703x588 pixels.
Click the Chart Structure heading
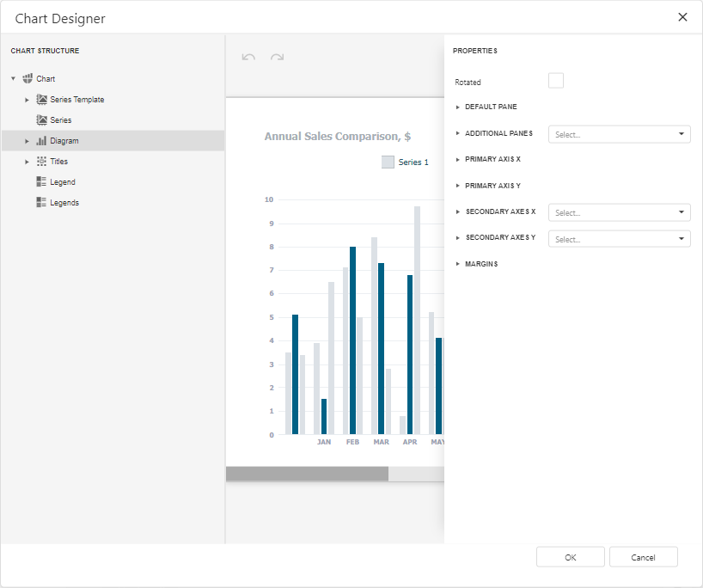(x=45, y=51)
